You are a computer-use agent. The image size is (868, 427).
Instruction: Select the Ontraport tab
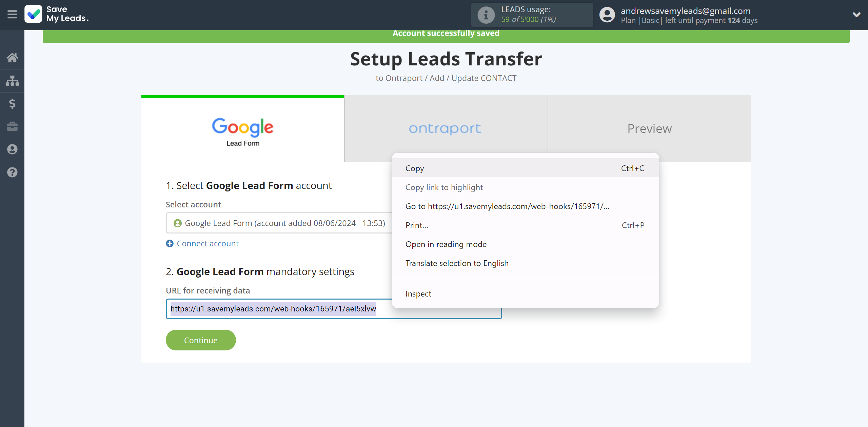[446, 128]
